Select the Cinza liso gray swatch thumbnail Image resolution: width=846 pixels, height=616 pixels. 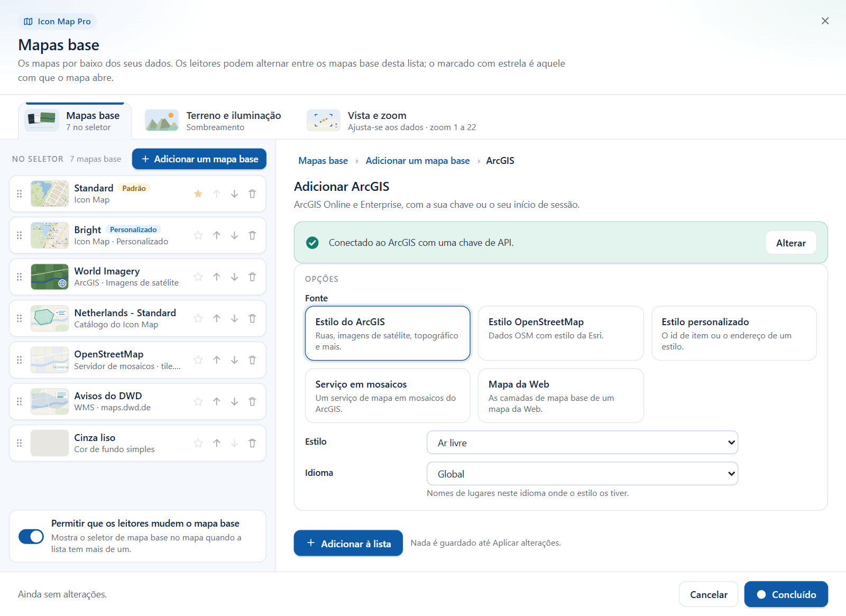[x=50, y=443]
